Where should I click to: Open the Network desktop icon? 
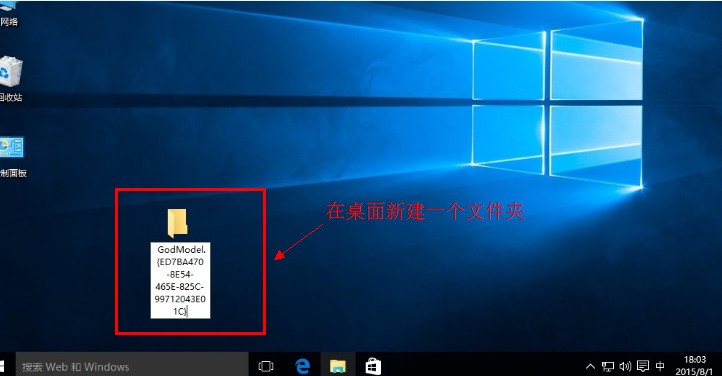click(8, 13)
